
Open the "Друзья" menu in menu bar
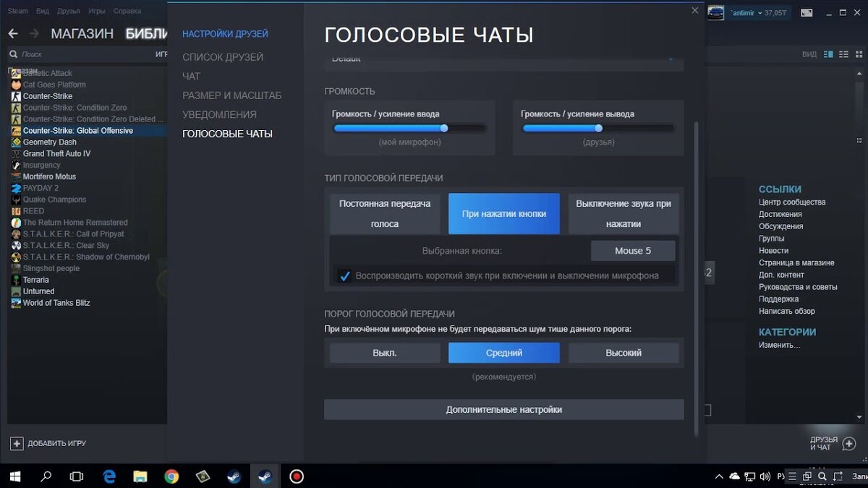point(69,11)
